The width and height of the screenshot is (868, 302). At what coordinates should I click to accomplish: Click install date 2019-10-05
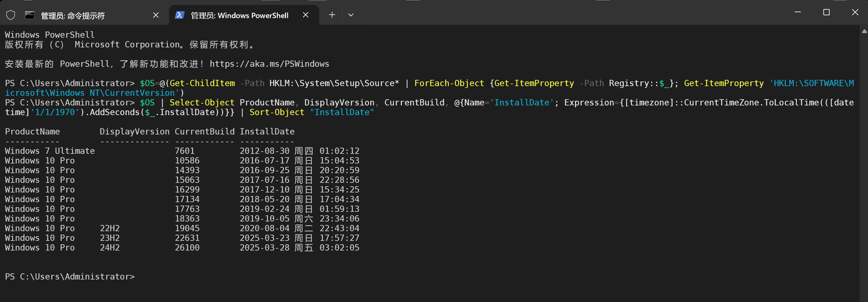(x=264, y=219)
